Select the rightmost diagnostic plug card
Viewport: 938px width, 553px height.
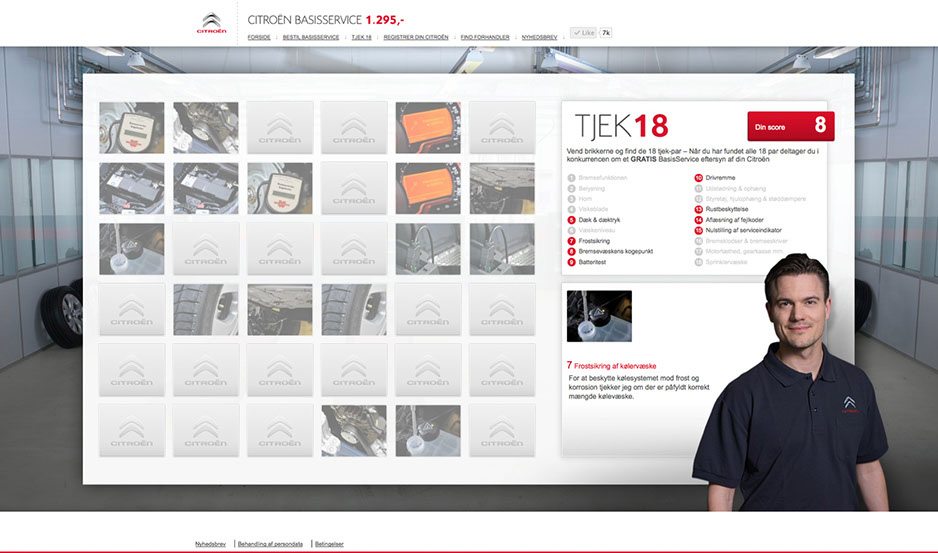point(502,249)
